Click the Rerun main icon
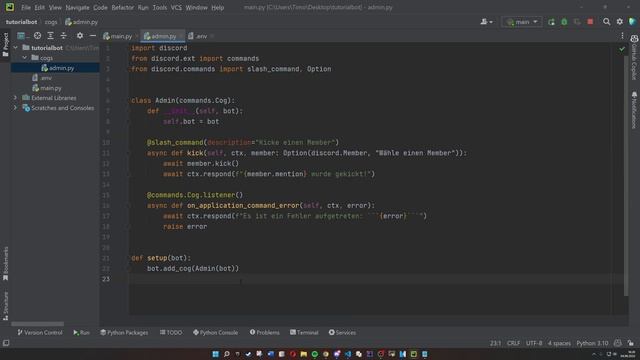 coord(551,22)
